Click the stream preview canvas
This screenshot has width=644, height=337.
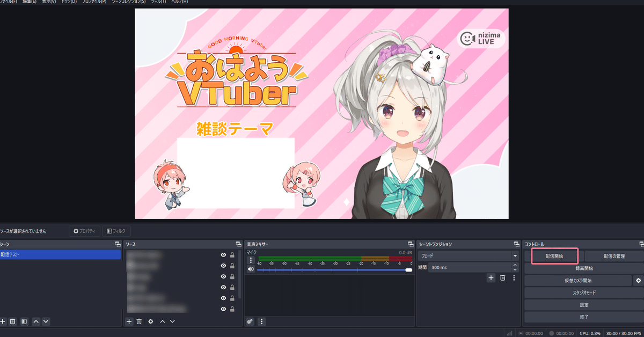tap(321, 113)
